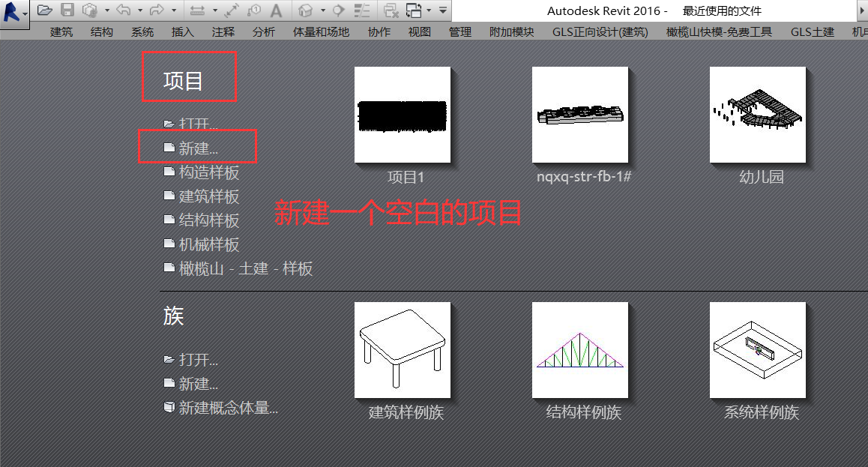The image size is (868, 467).
Task: Select the Tag by Category tool
Action: click(254, 10)
